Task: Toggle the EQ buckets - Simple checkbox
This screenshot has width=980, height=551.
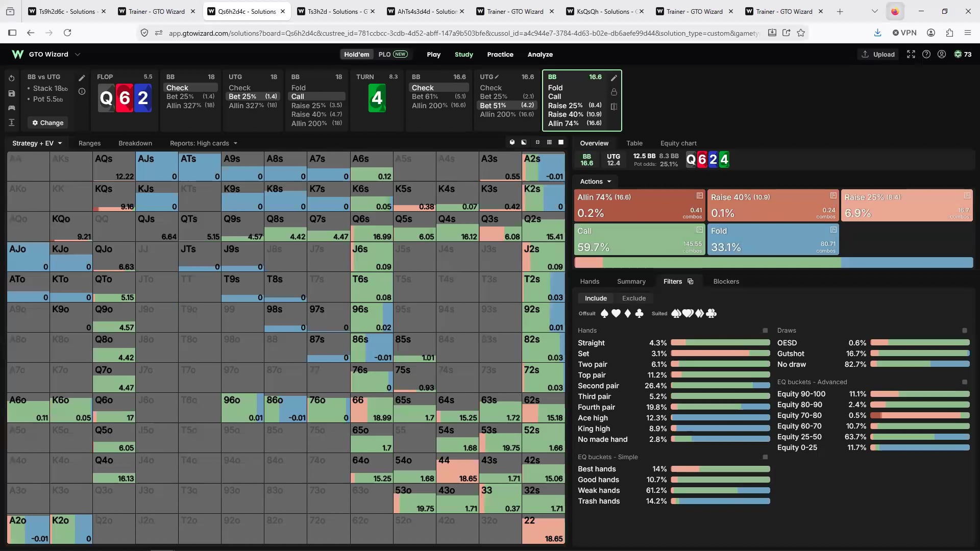Action: click(765, 457)
